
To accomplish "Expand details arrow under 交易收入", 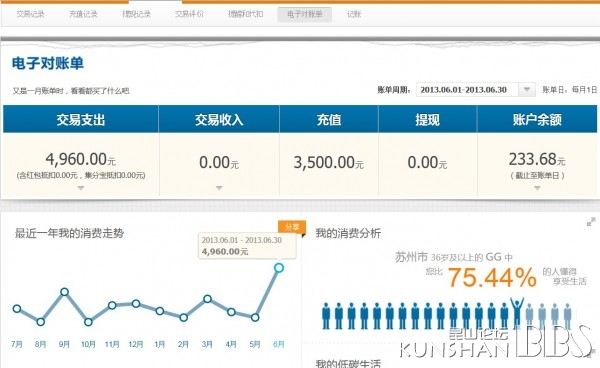I will point(219,188).
